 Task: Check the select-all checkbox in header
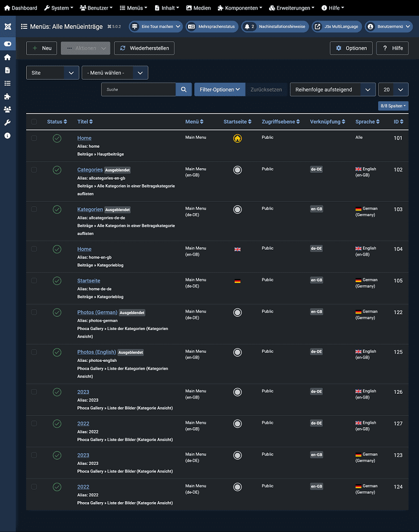click(x=34, y=122)
